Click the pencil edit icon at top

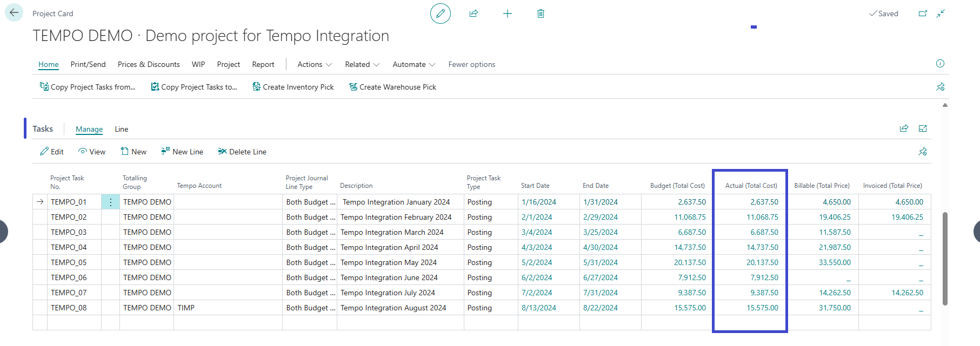(440, 13)
